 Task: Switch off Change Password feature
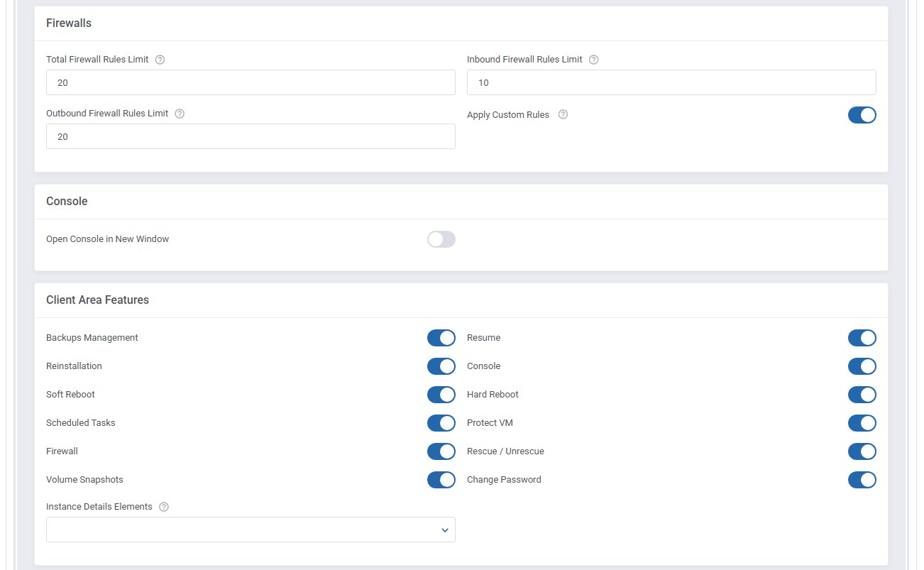[x=862, y=480]
